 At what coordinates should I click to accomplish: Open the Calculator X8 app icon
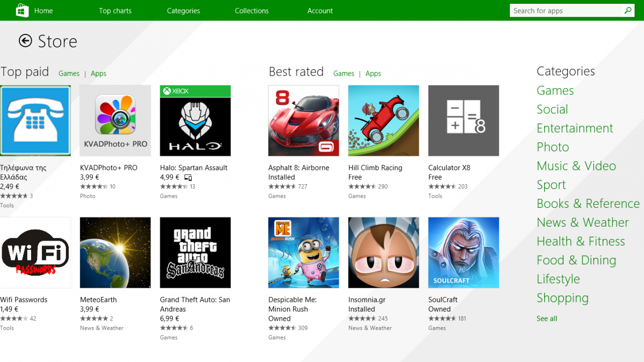point(464,121)
